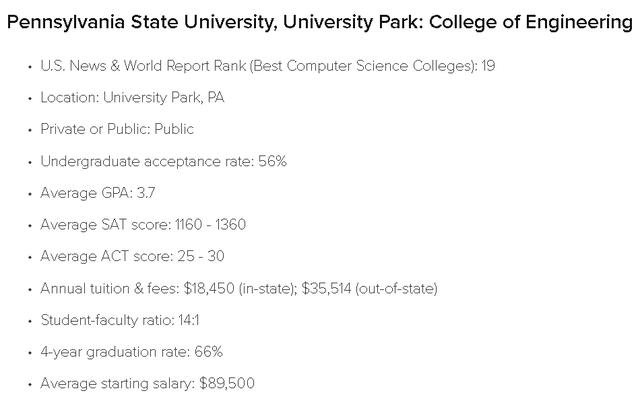
Task: Click the rank number 19
Action: point(488,66)
